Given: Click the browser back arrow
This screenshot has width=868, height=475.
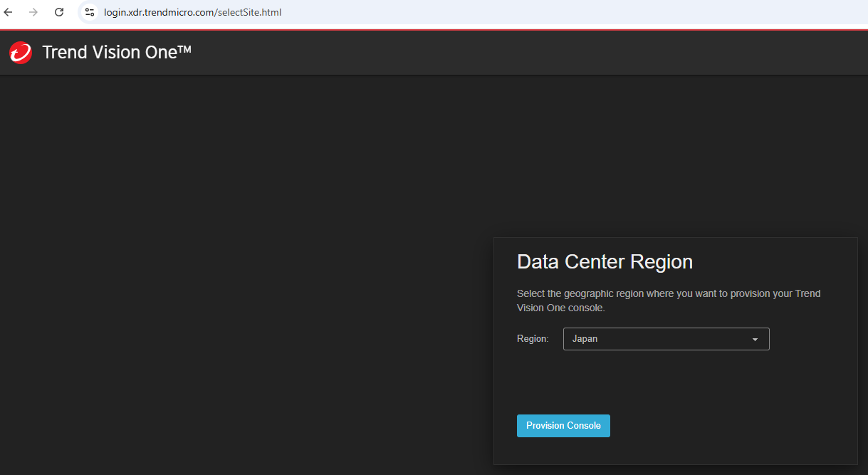Looking at the screenshot, I should point(9,12).
